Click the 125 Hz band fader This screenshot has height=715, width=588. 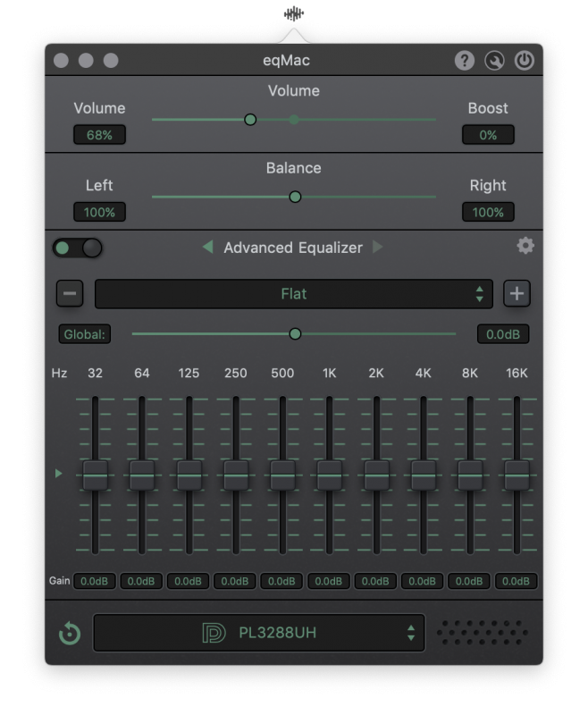(189, 475)
